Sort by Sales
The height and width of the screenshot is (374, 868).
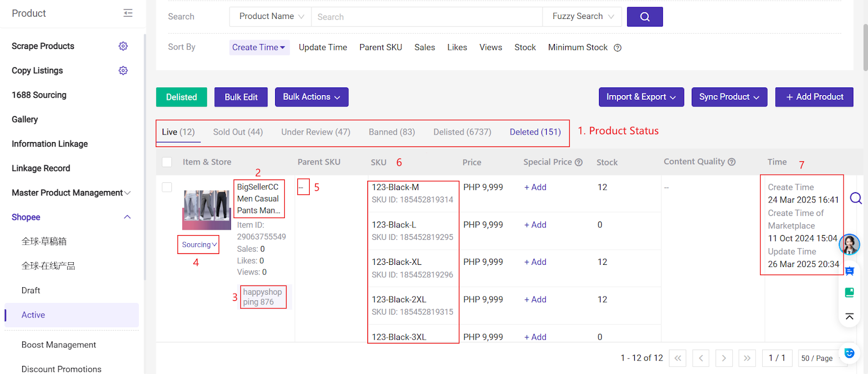(425, 48)
